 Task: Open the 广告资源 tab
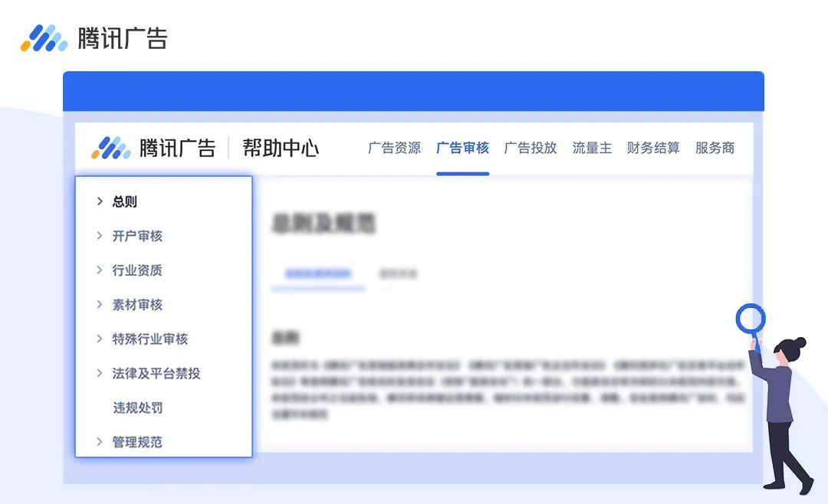395,148
